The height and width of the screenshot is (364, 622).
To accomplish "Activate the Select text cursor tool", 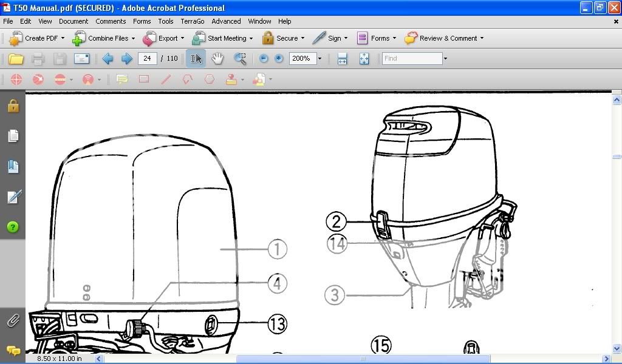I will tap(196, 59).
